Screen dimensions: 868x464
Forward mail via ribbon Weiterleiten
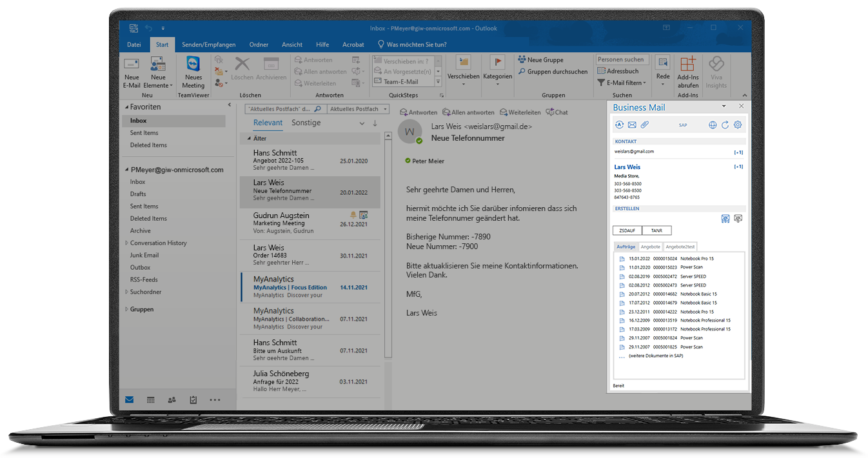(315, 83)
